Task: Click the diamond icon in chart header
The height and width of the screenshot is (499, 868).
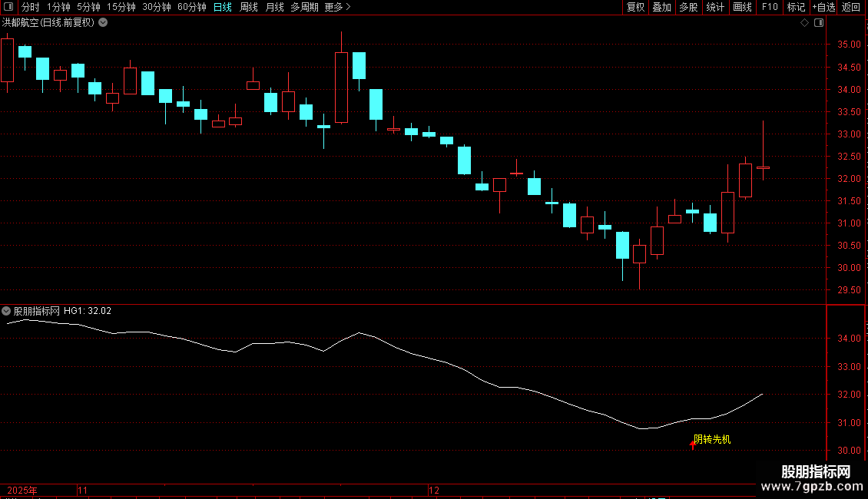Action: [805, 23]
